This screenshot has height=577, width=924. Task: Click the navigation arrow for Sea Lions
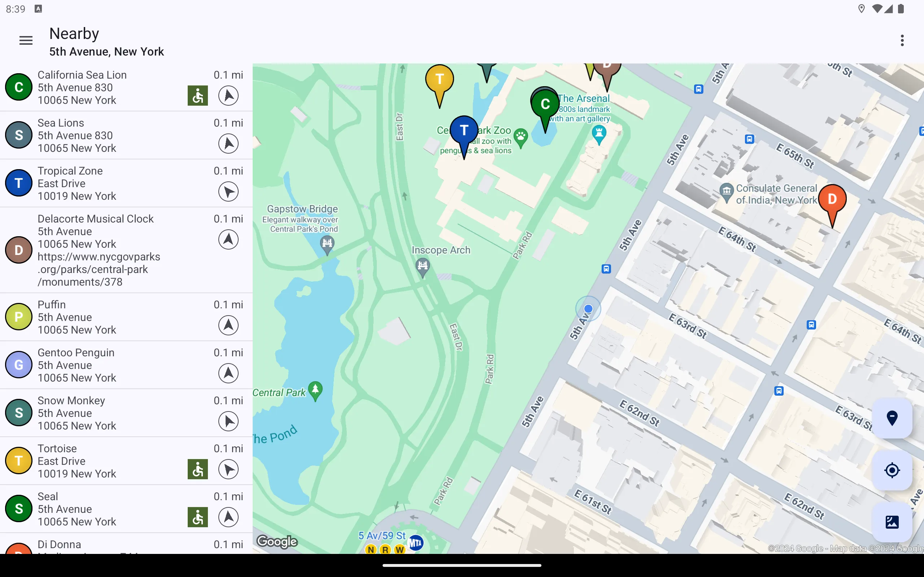pyautogui.click(x=228, y=144)
